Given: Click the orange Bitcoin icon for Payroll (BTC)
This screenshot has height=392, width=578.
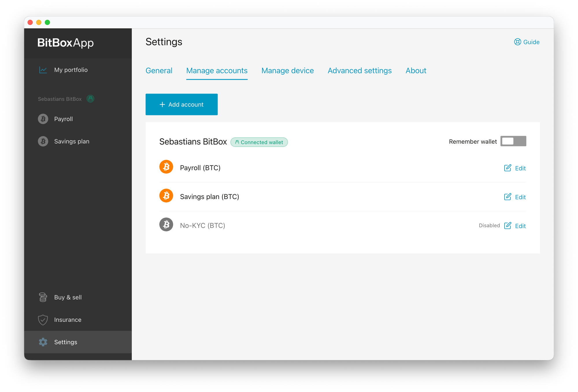Looking at the screenshot, I should [166, 167].
